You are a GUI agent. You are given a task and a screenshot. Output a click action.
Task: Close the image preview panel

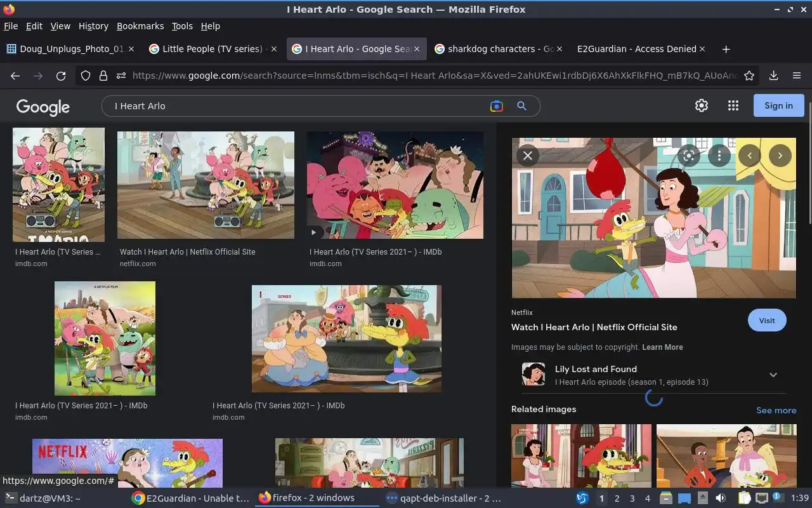528,156
